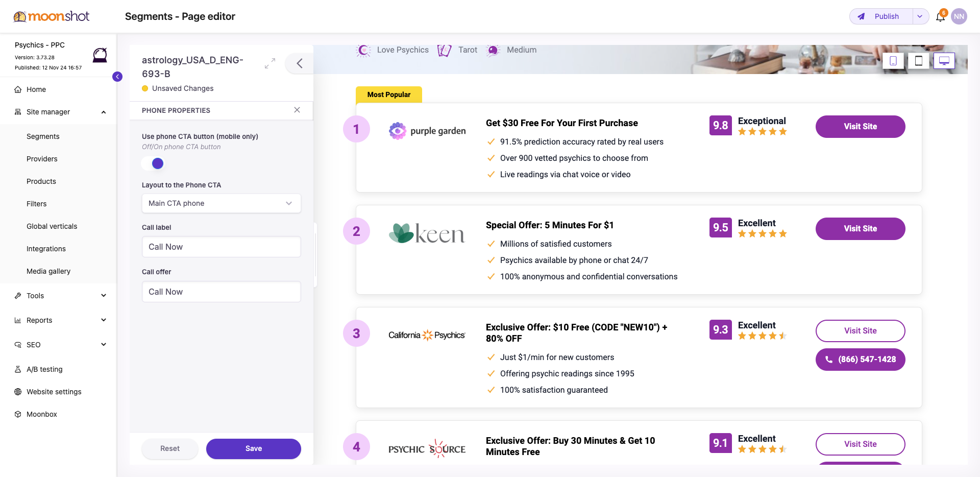Open the notifications bell

tap(940, 17)
